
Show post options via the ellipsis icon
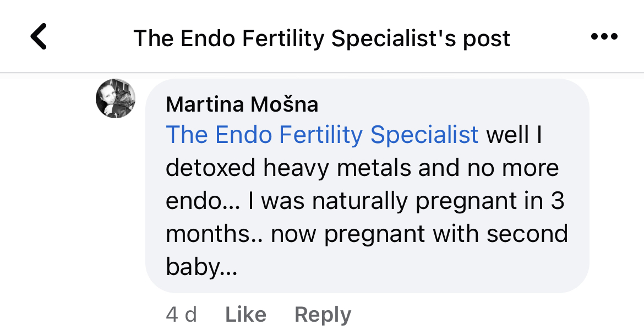click(604, 37)
